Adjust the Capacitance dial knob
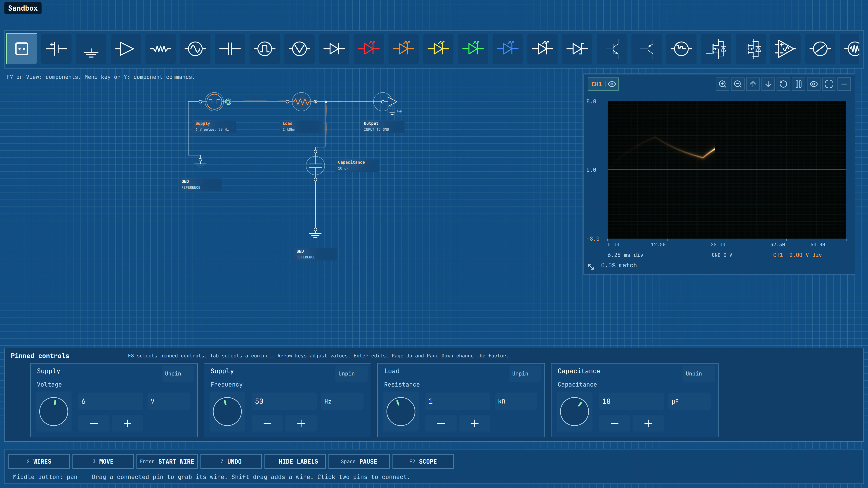The height and width of the screenshot is (488, 868). click(x=574, y=412)
